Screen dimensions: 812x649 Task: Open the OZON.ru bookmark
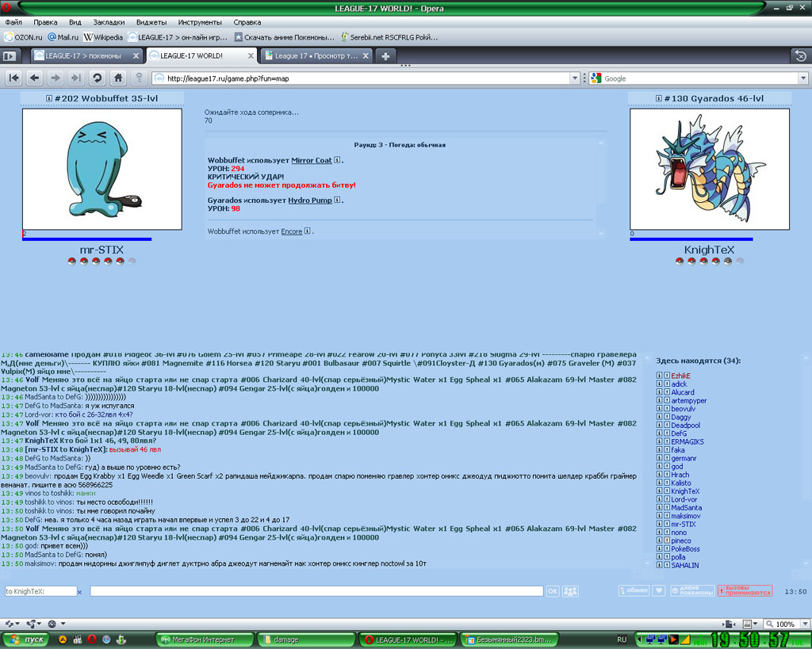click(23, 37)
